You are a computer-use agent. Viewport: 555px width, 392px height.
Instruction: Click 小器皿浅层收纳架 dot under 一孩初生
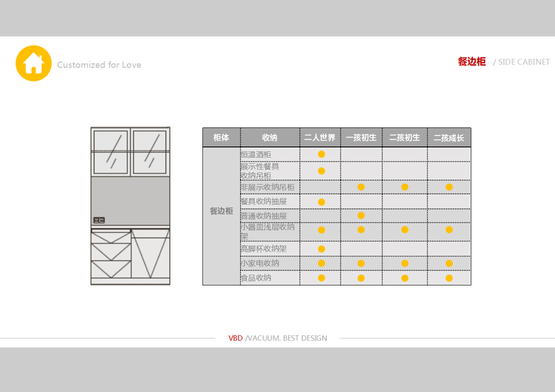tap(361, 230)
